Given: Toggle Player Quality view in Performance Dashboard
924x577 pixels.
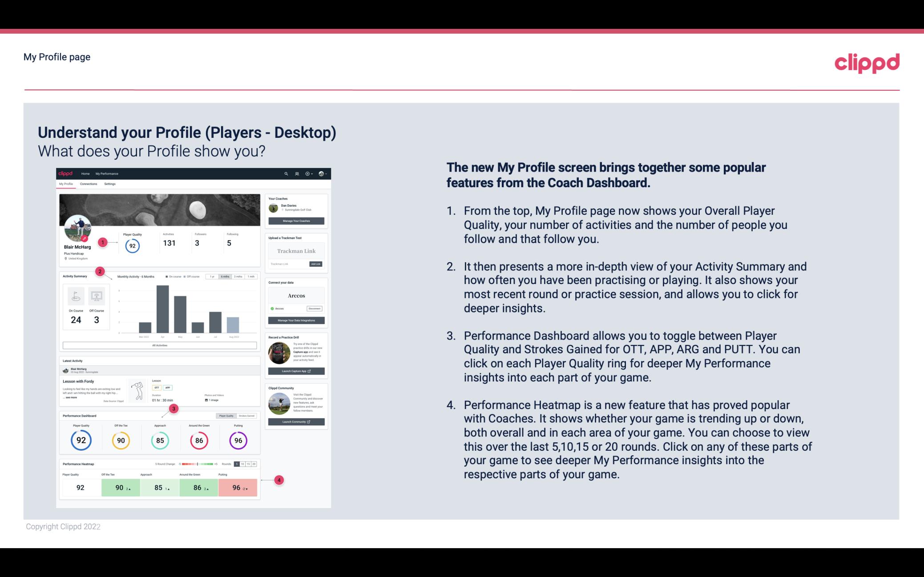Looking at the screenshot, I should (227, 416).
